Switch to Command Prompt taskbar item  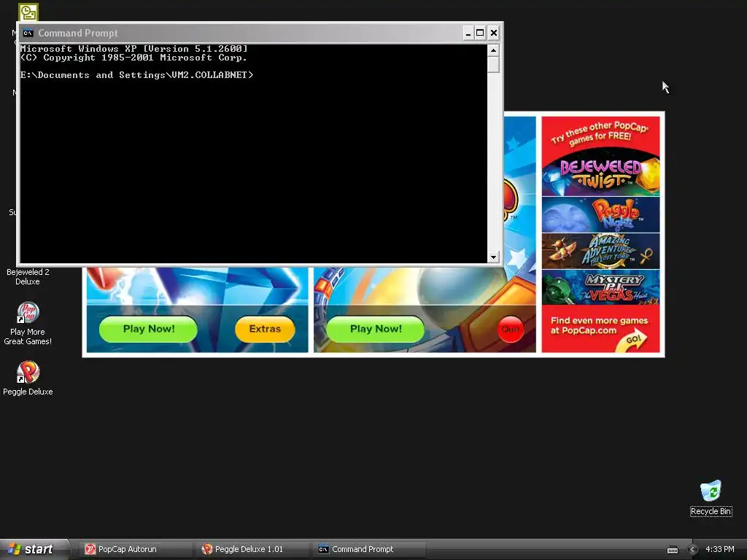pyautogui.click(x=369, y=549)
